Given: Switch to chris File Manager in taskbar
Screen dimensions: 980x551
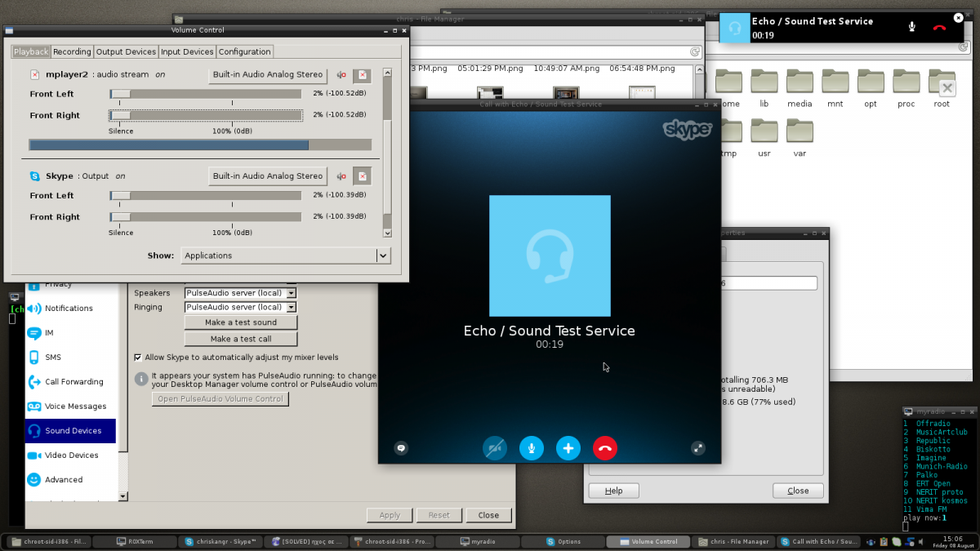Looking at the screenshot, I should point(733,541).
